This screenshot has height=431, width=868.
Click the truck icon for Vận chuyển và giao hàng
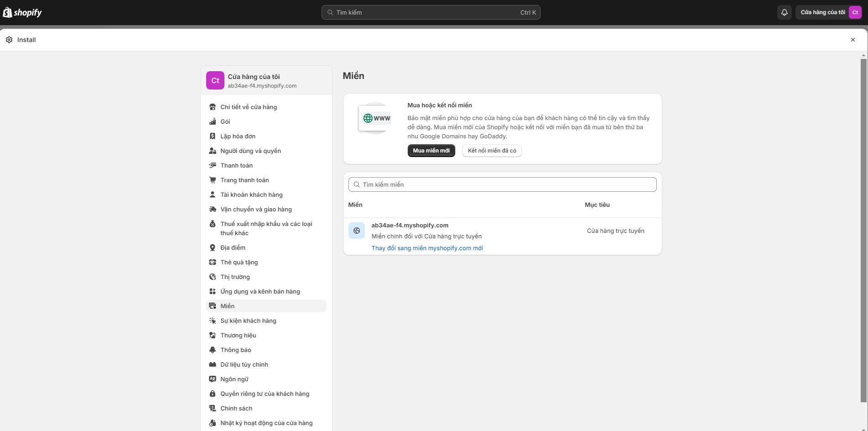coord(213,209)
